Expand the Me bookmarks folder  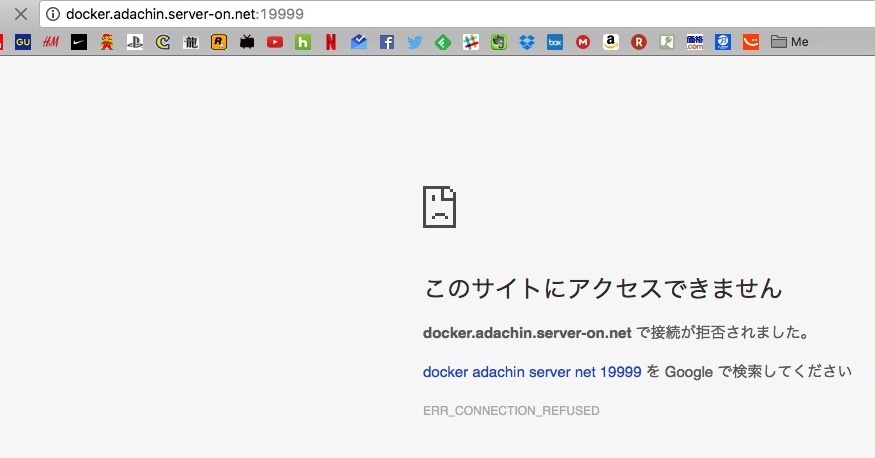[789, 42]
